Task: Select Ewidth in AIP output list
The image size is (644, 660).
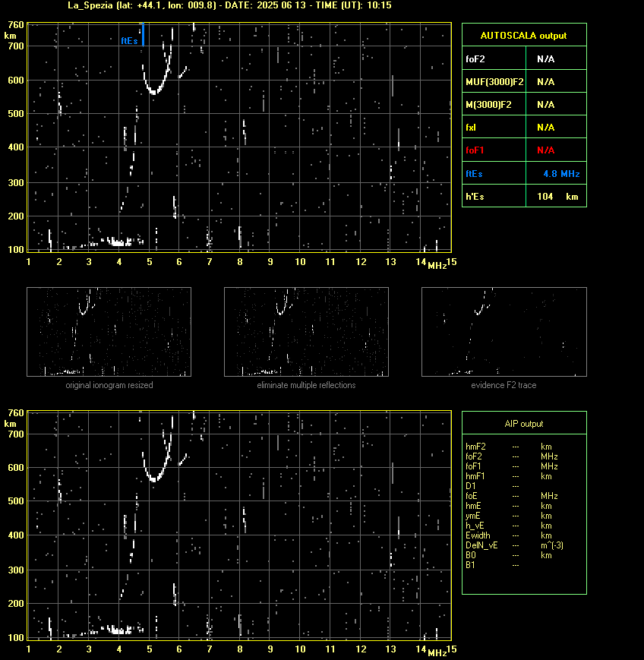Action: pyautogui.click(x=478, y=535)
